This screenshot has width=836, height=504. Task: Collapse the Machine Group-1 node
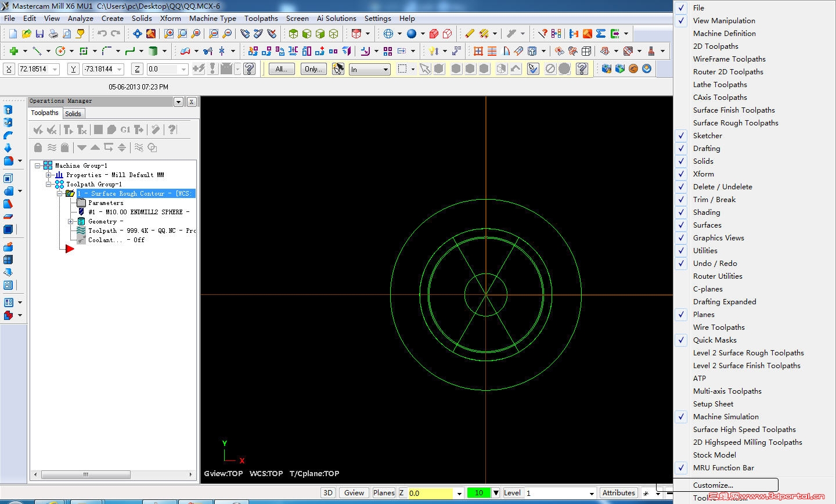[38, 165]
